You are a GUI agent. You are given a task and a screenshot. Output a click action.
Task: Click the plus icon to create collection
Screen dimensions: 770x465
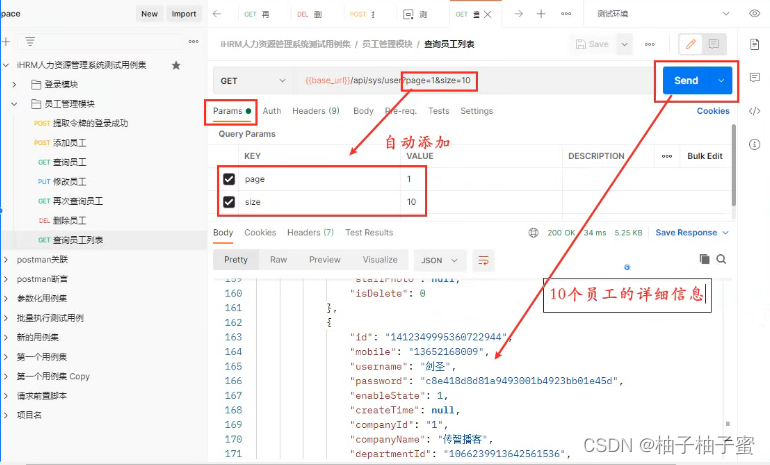point(6,42)
